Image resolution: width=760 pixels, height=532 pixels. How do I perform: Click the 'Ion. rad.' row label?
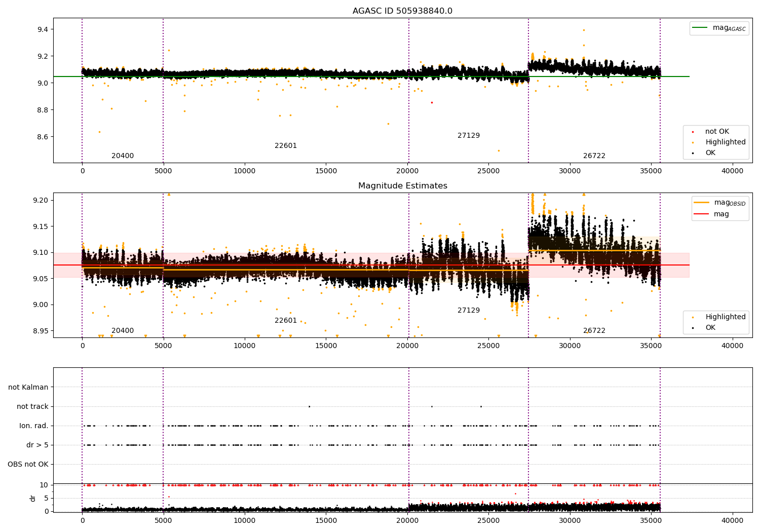coord(34,426)
